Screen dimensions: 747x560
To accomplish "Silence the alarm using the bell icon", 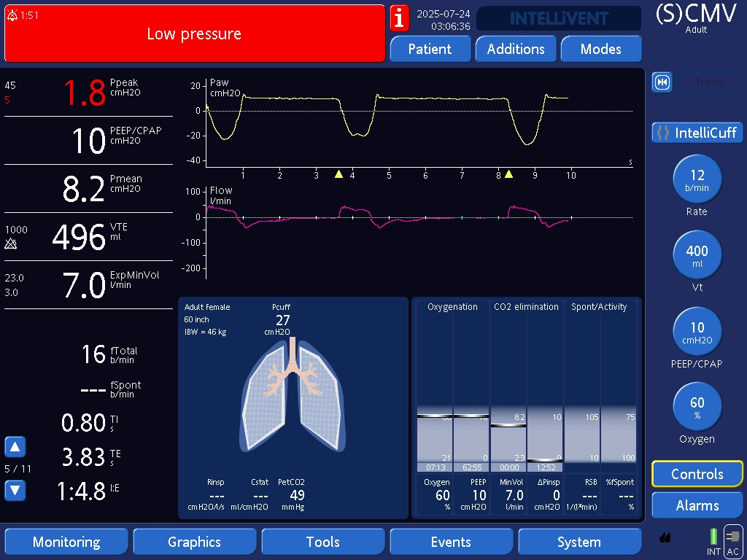I will tap(12, 15).
